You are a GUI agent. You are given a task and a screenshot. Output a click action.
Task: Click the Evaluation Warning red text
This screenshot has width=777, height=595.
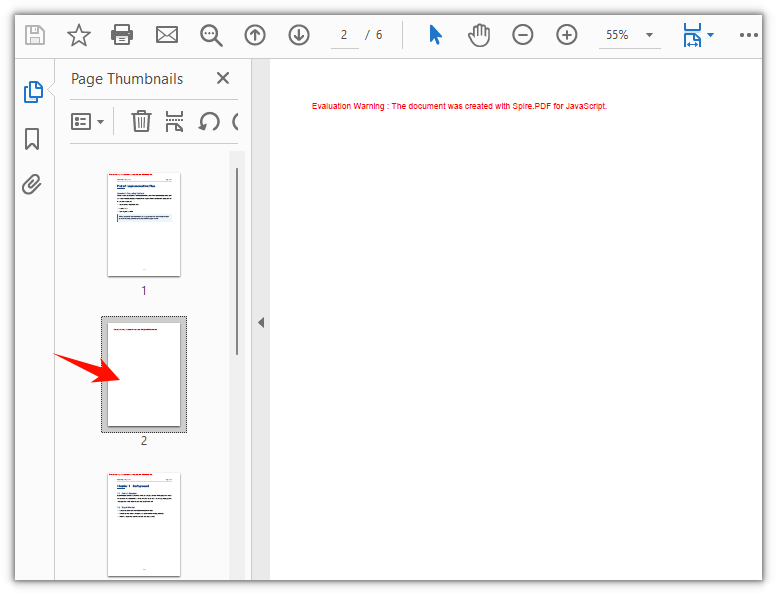click(x=459, y=106)
